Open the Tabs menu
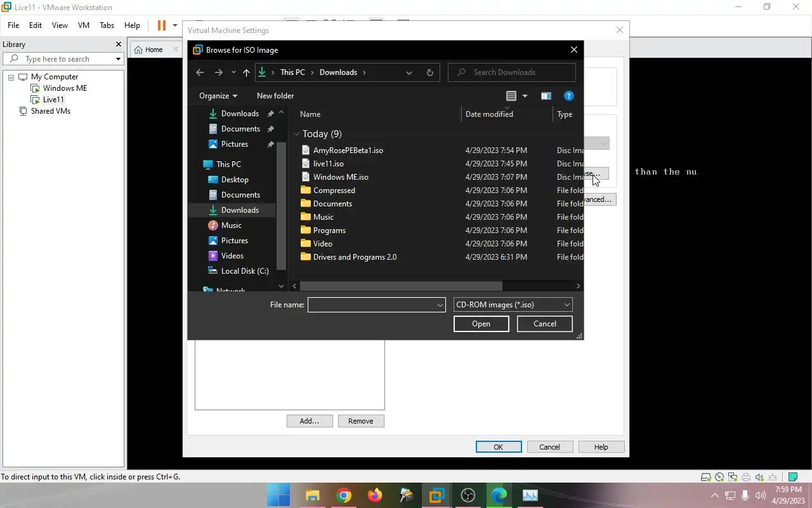Image resolution: width=812 pixels, height=508 pixels. pos(107,25)
